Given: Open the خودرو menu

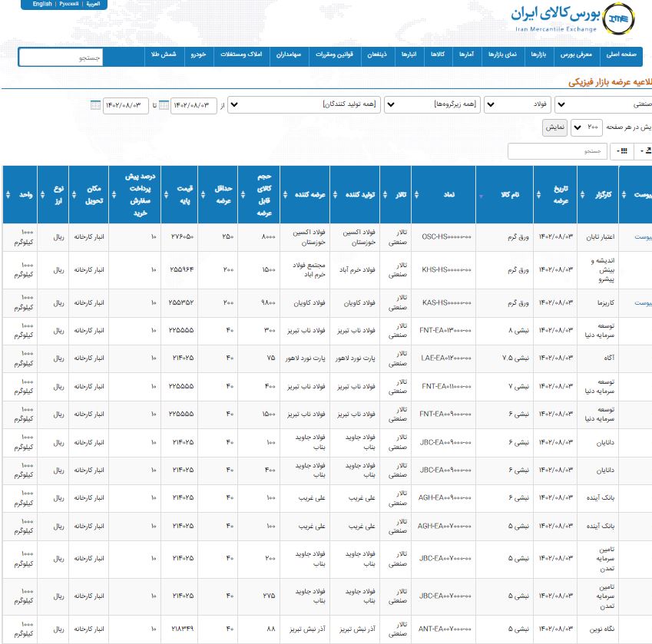Looking at the screenshot, I should point(198,54).
